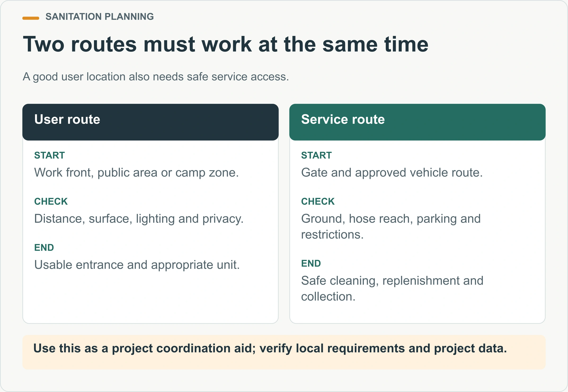Viewport: 568px width, 392px height.
Task: Select 'Work front, public area or camp zone.' text
Action: click(137, 173)
